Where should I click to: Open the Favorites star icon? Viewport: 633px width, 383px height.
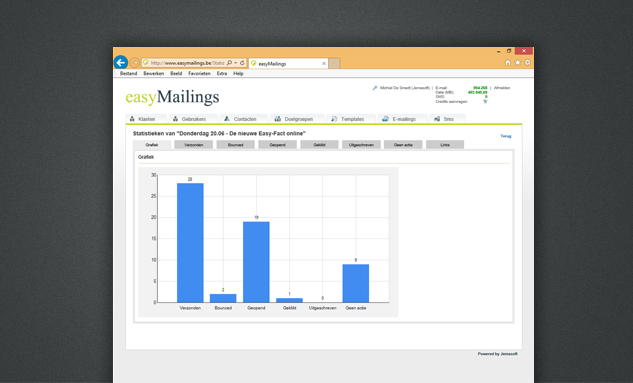click(x=518, y=63)
